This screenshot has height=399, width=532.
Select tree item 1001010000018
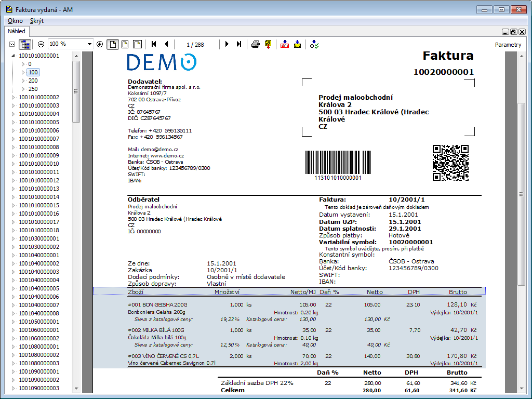(39, 230)
